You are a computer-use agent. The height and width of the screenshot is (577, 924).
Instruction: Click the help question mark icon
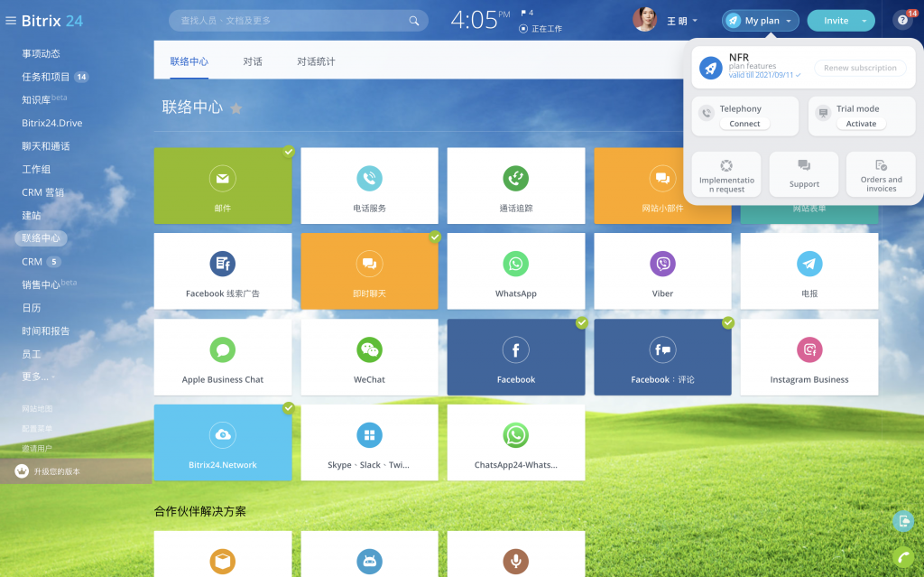click(x=902, y=21)
